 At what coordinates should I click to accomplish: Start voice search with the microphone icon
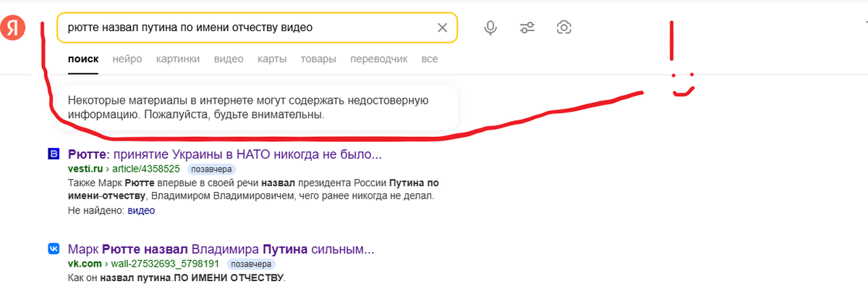click(490, 28)
